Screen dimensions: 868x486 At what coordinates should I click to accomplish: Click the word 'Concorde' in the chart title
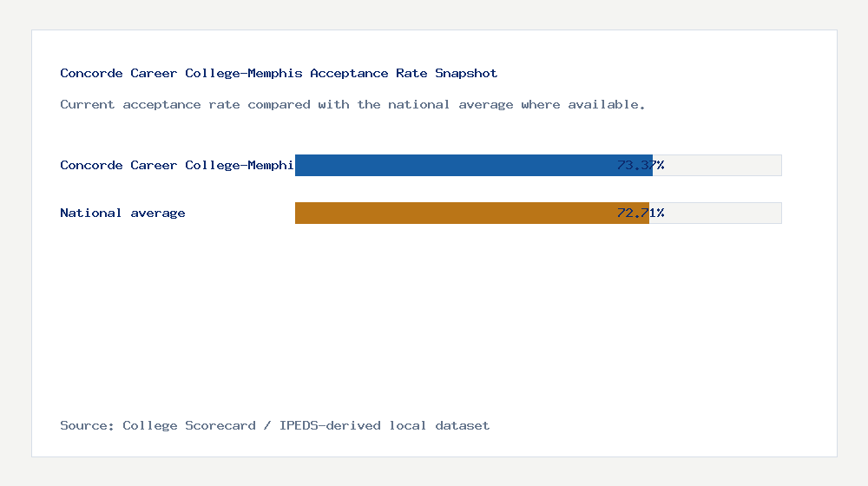coord(91,73)
